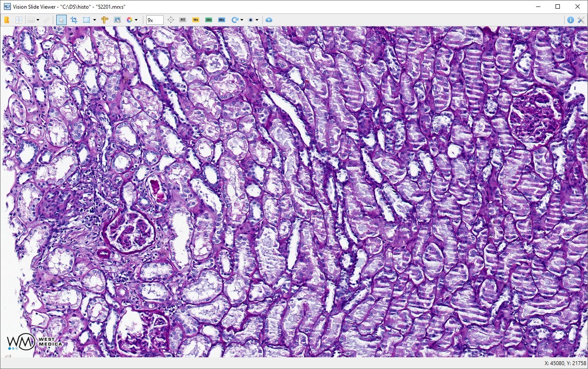The height and width of the screenshot is (369, 588).
Task: Select the ruler measurement tool
Action: pyautogui.click(x=104, y=20)
